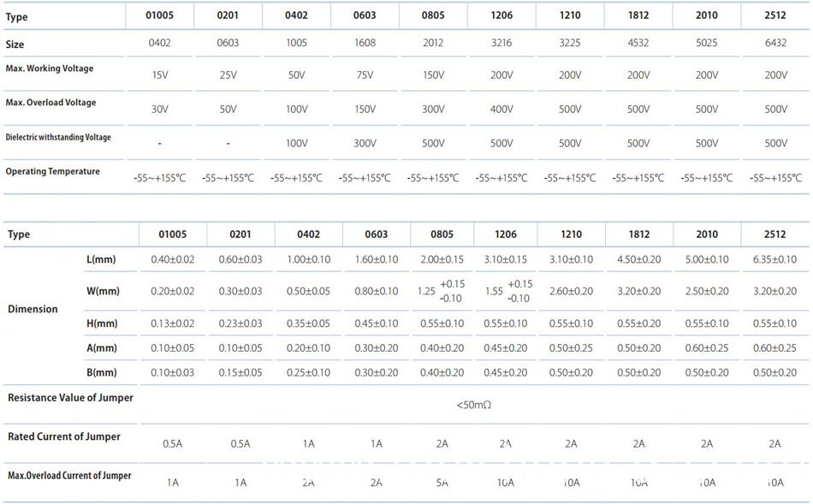Screen dimensions: 813x504
Task: Click the Size value 3225
Action: (570, 43)
